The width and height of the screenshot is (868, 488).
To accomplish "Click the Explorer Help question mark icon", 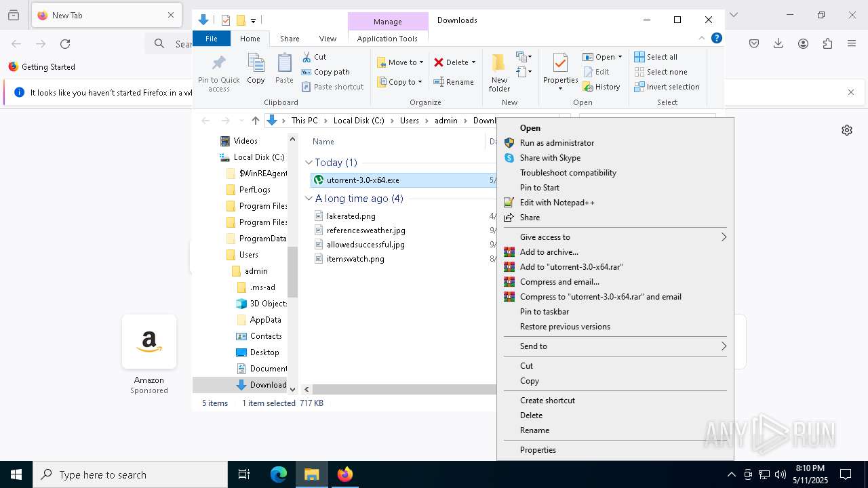I will pos(716,39).
